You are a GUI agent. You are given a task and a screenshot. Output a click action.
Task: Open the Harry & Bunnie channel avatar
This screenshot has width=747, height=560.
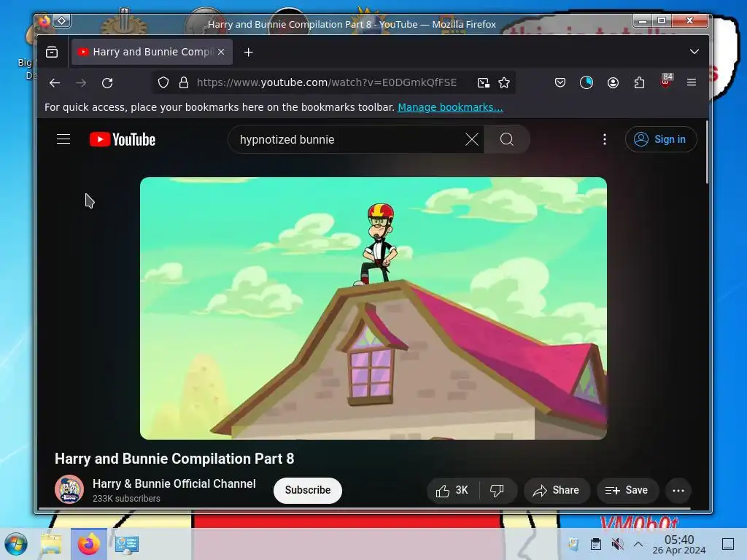coord(69,489)
